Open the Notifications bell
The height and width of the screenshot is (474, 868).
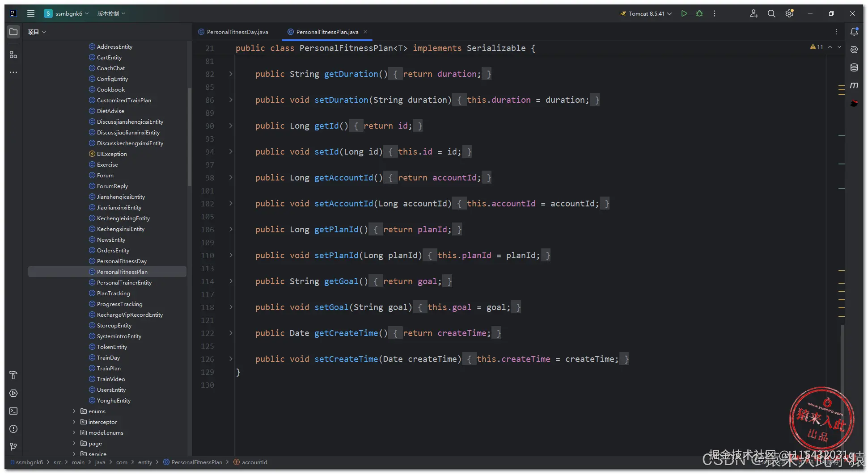pos(854,32)
